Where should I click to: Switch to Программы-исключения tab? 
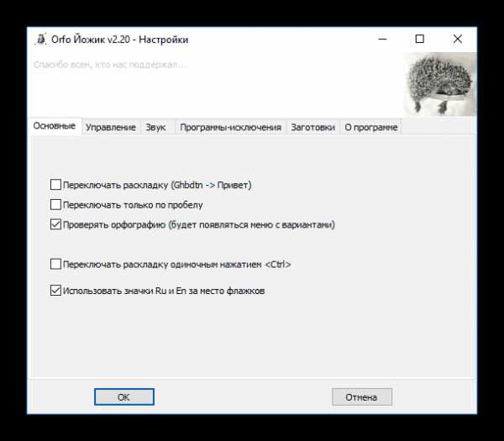(230, 128)
